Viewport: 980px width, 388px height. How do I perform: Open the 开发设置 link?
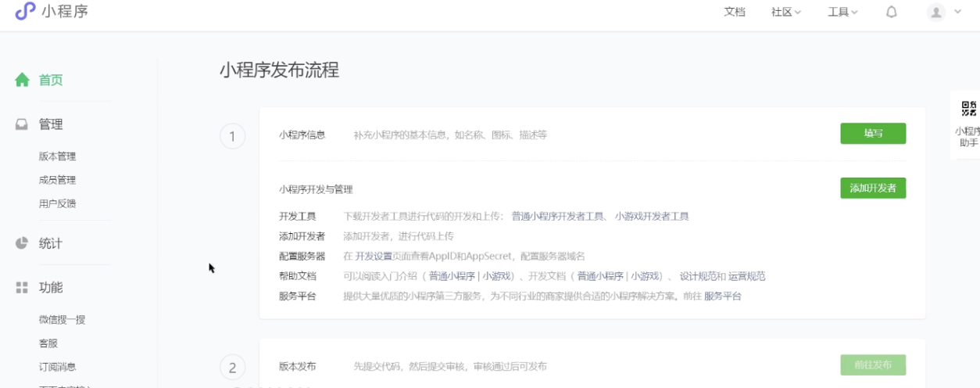pyautogui.click(x=374, y=256)
